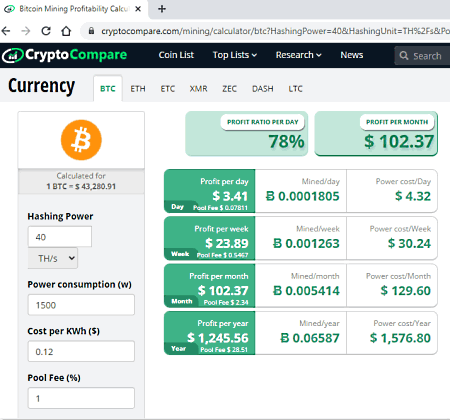Click the $ 1,576.80 power cost per year
450x420 pixels.
point(400,338)
